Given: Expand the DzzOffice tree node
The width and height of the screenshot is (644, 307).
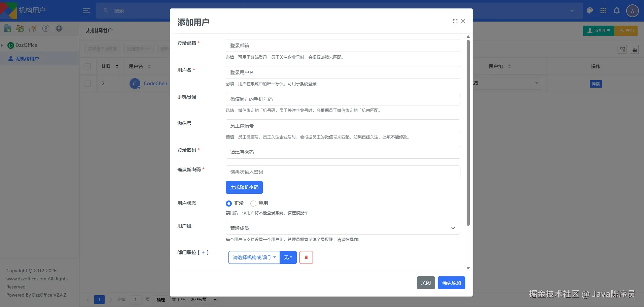Looking at the screenshot, I should pos(2,45).
